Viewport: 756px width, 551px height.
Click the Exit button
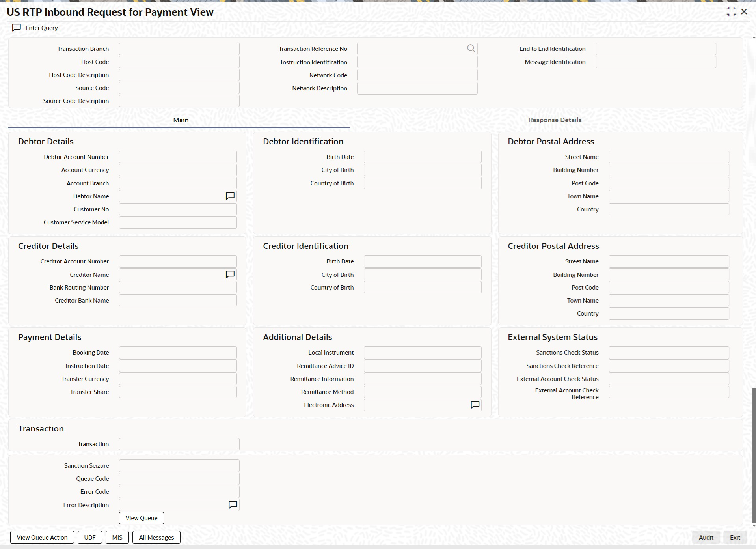(x=735, y=537)
